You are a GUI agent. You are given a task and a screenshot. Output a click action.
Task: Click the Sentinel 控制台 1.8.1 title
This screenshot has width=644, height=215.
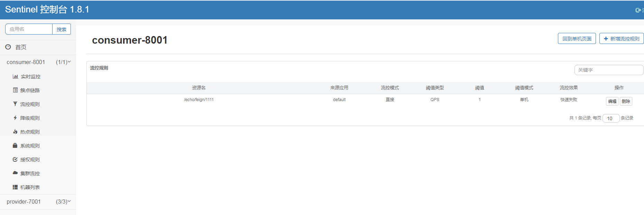click(47, 9)
